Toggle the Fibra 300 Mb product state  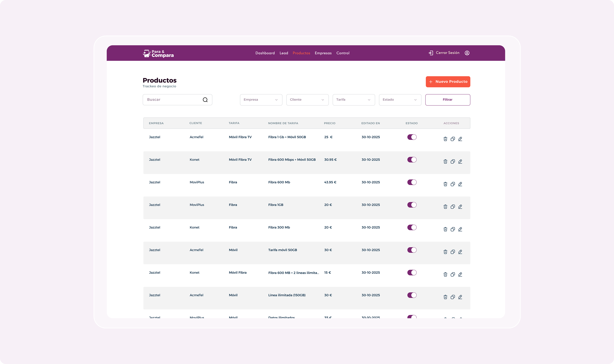(x=412, y=227)
